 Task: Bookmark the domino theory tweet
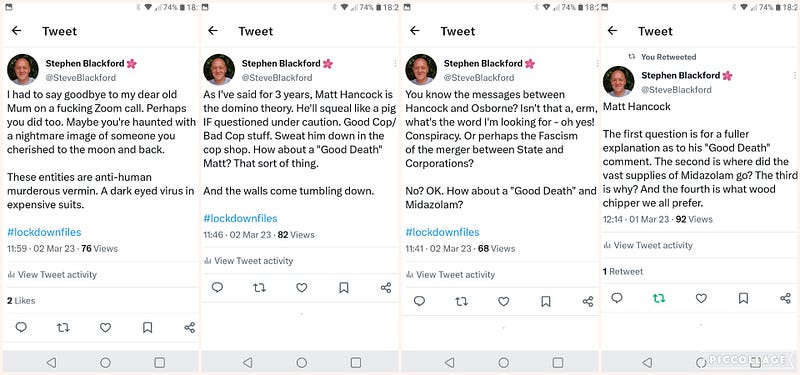click(344, 288)
